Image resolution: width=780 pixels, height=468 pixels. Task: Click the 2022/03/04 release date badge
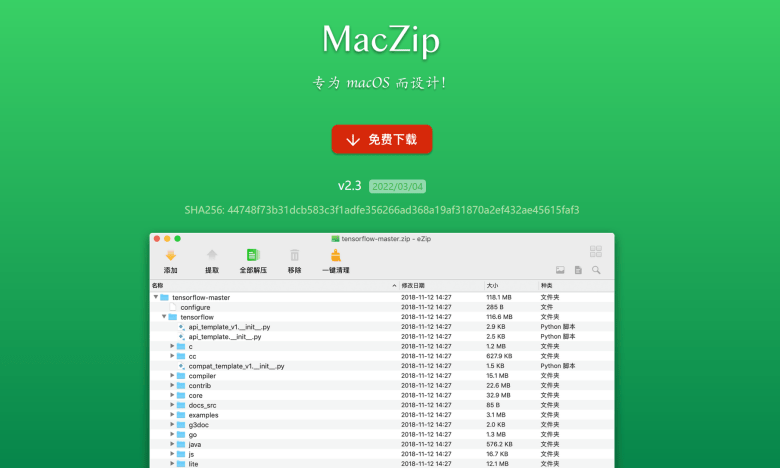[397, 187]
